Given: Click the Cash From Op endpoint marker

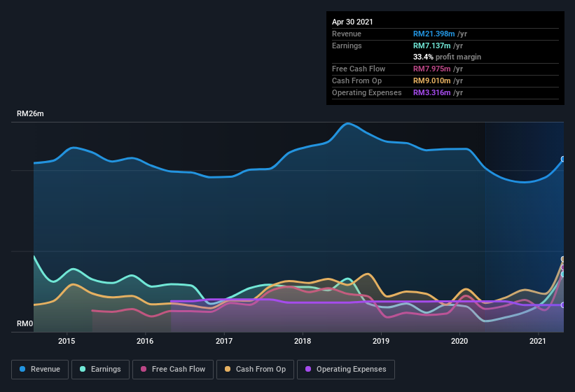Looking at the screenshot, I should tap(563, 260).
